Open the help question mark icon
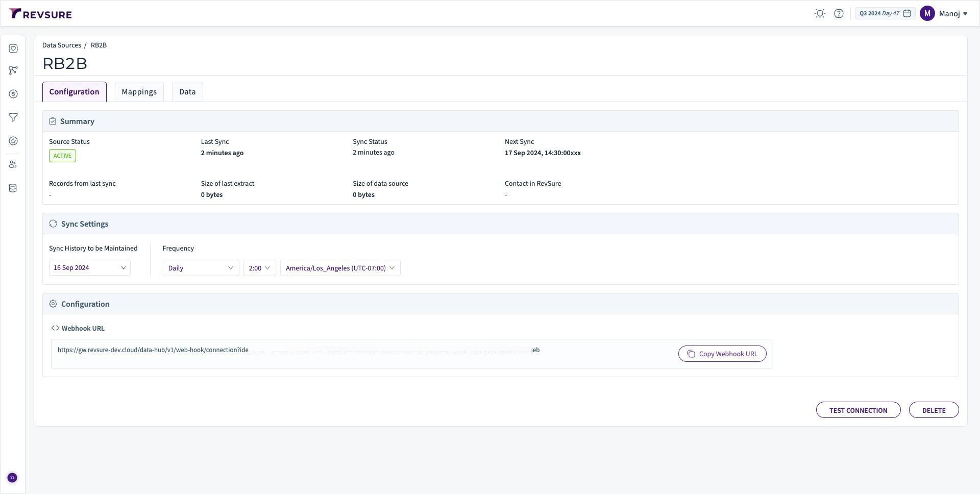The width and height of the screenshot is (980, 494). [839, 14]
